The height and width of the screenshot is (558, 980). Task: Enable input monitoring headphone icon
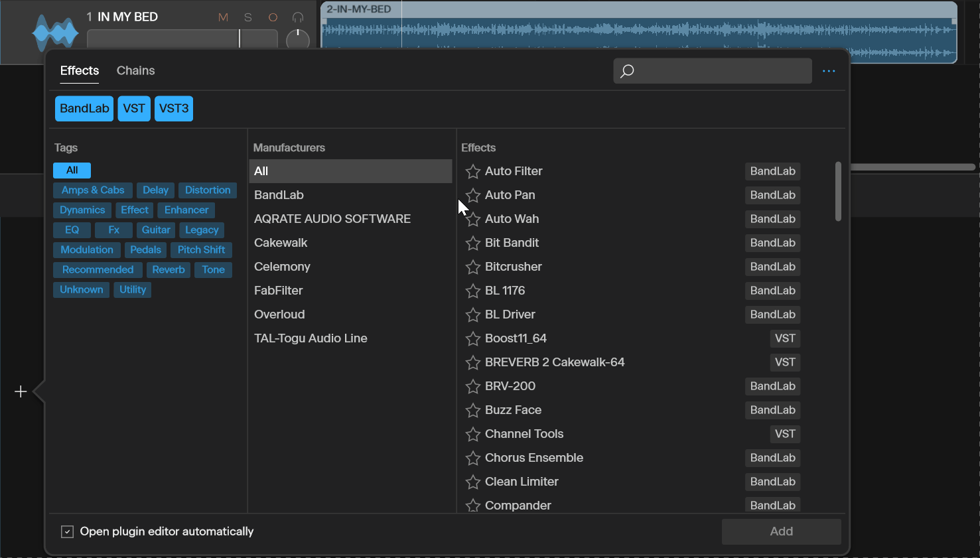[298, 18]
